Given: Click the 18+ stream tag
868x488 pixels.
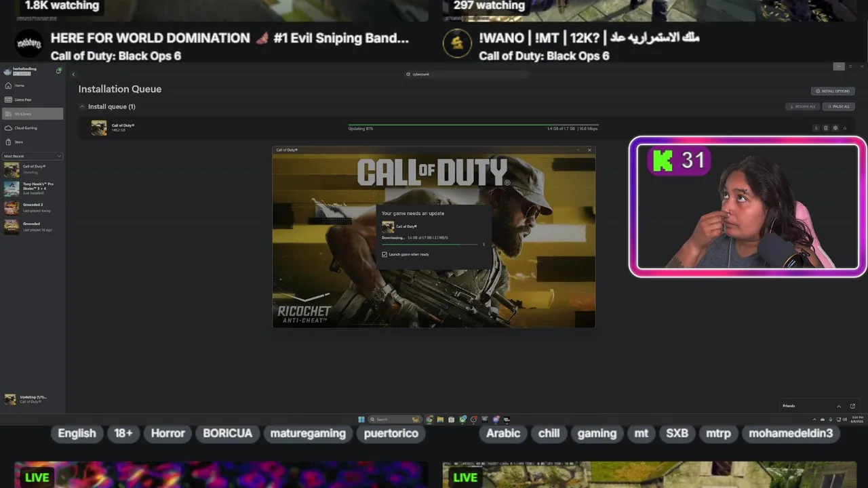Looking at the screenshot, I should point(123,433).
